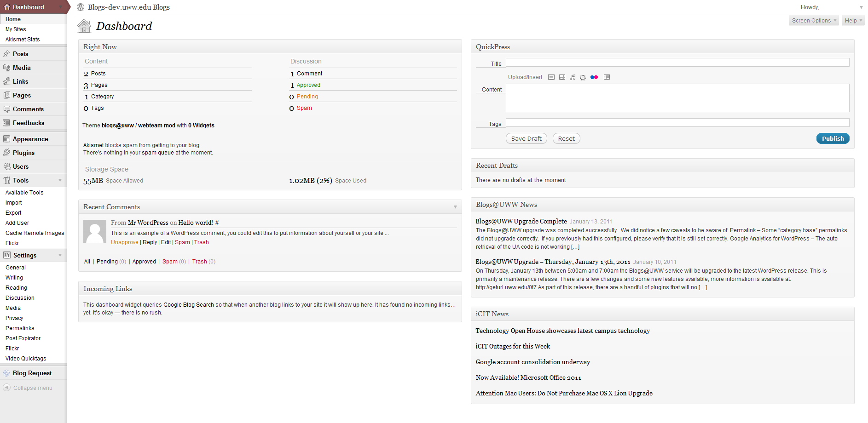The image size is (868, 423).
Task: Toggle the Recent Comments widget arrow
Action: [455, 207]
